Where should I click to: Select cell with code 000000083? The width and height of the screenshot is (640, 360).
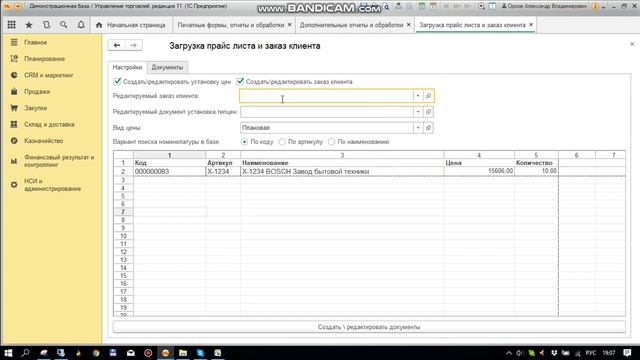tap(169, 171)
